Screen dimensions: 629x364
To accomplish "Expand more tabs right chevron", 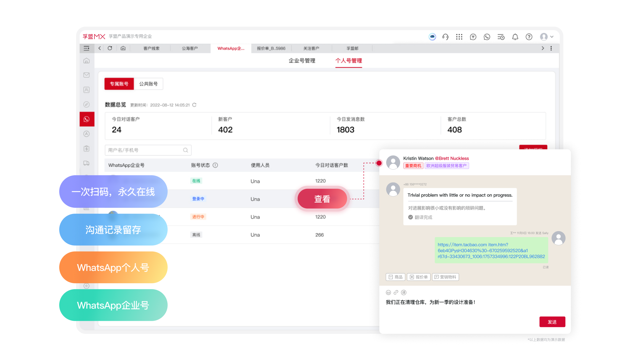I will coord(543,48).
